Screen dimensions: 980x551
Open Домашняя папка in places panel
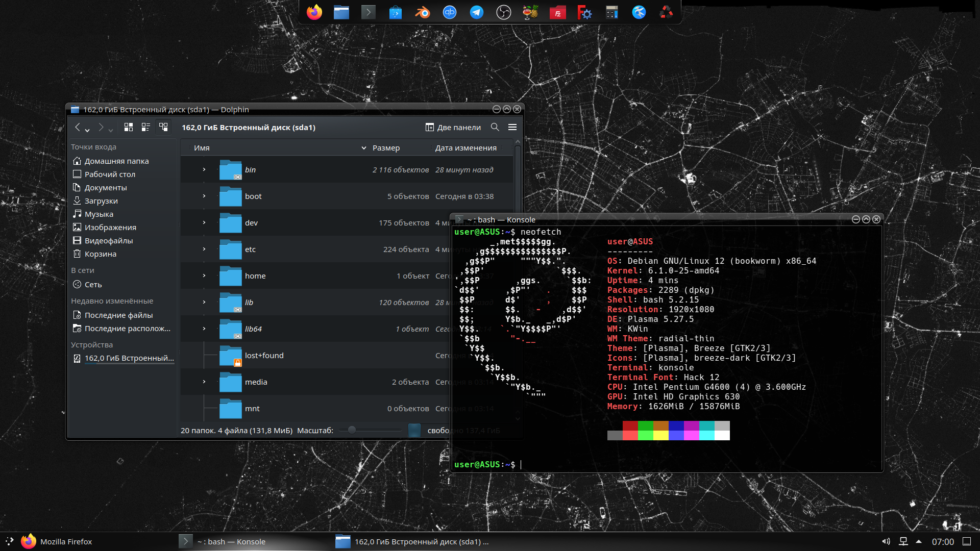[x=122, y=161]
